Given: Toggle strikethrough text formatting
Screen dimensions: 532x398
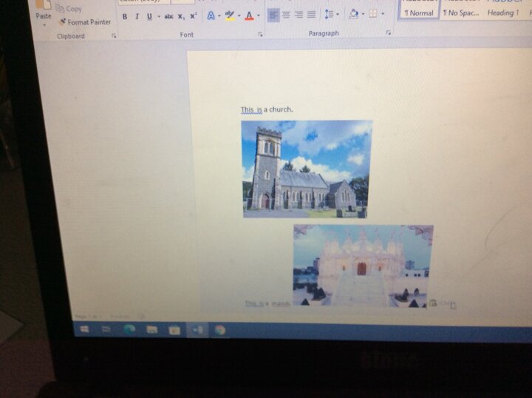Looking at the screenshot, I should pos(168,16).
